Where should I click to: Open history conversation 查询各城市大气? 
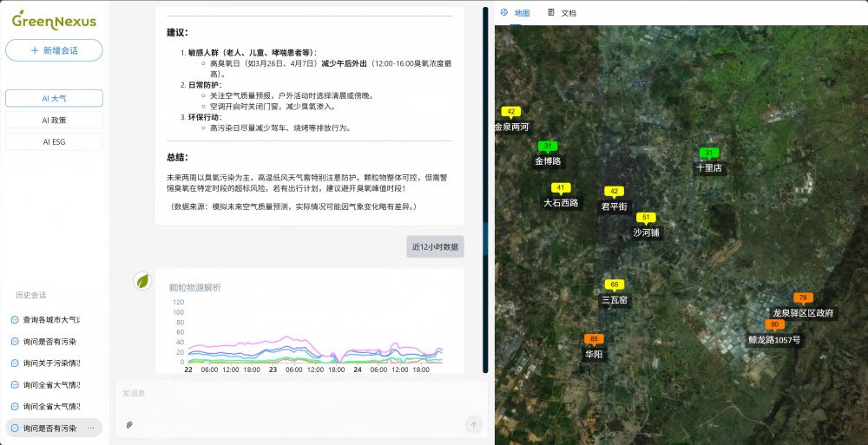[50, 319]
